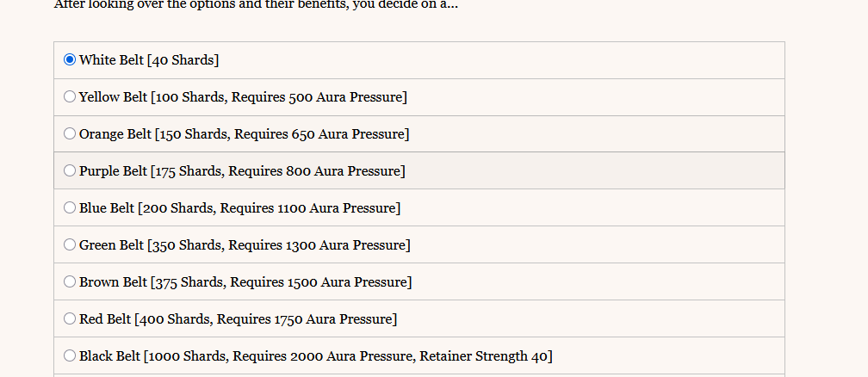The height and width of the screenshot is (377, 868).
Task: Click the 'White Belt [40 Shards]' label text
Action: pos(148,60)
